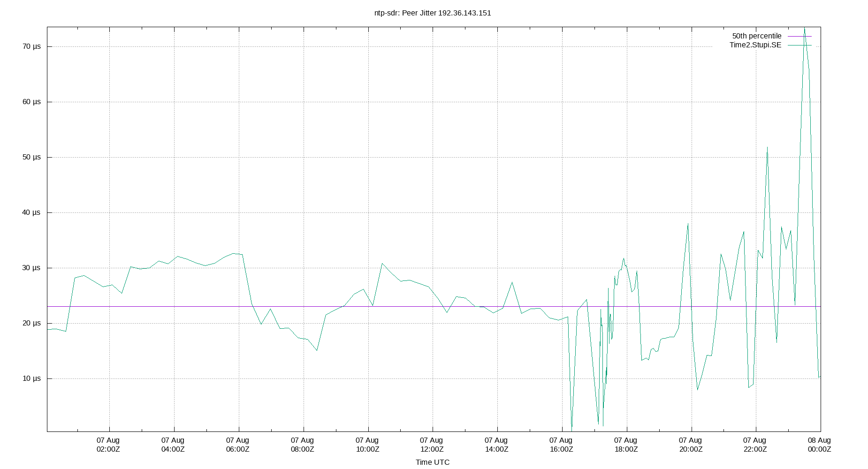Click the '07 Aug 08:00Z' x-axis label
This screenshot has width=868, height=469.
point(303,445)
